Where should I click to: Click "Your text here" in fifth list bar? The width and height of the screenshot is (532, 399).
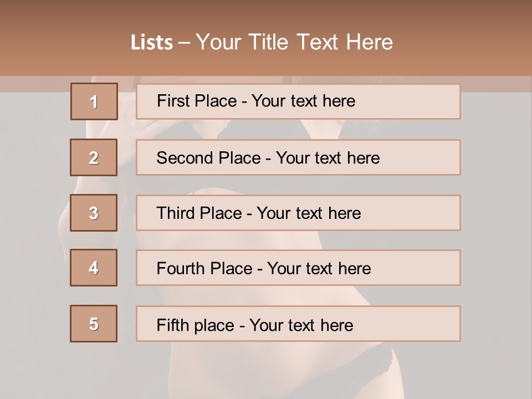[x=301, y=325]
